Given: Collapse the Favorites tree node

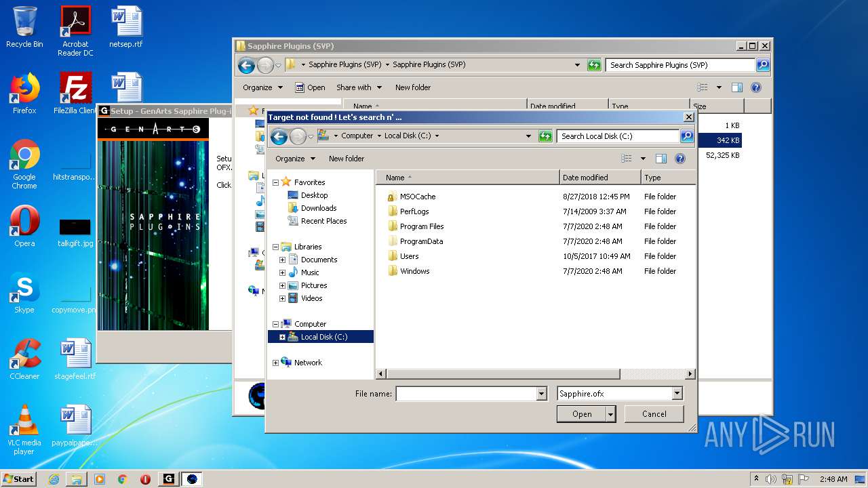Looking at the screenshot, I should coord(275,182).
